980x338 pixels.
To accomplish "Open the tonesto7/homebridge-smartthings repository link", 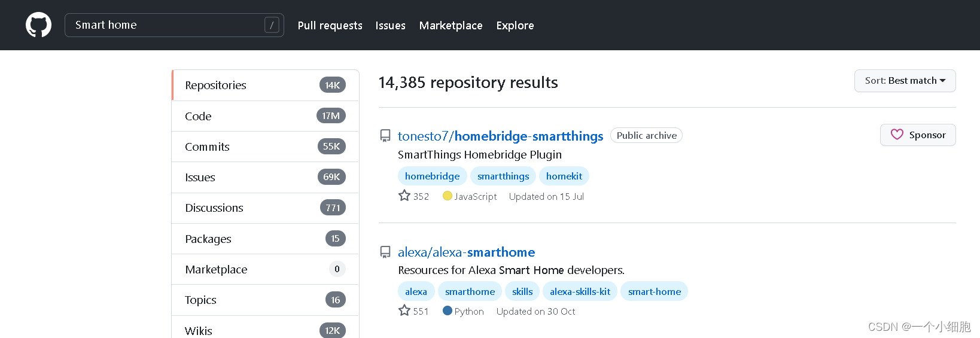I will 500,136.
